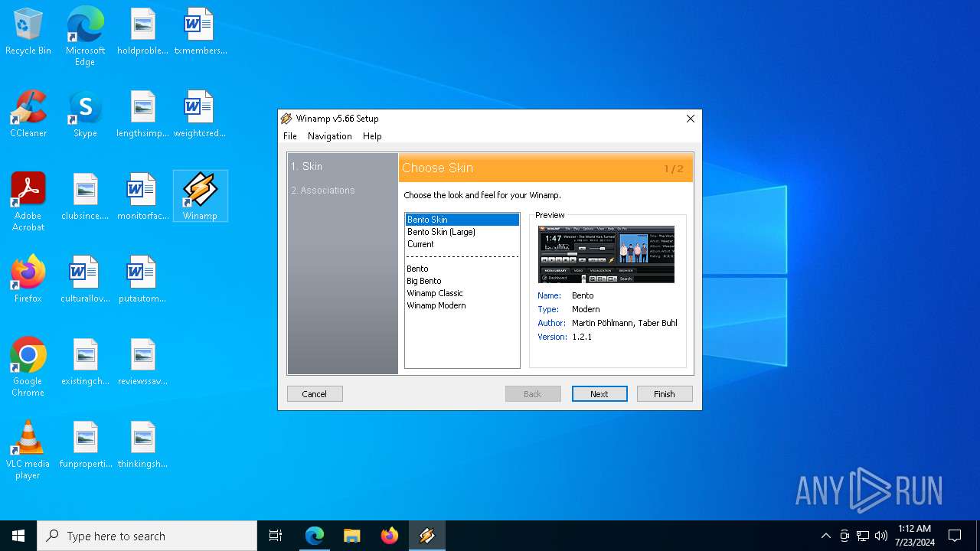Click the Finish button
This screenshot has height=551, width=980.
point(665,393)
